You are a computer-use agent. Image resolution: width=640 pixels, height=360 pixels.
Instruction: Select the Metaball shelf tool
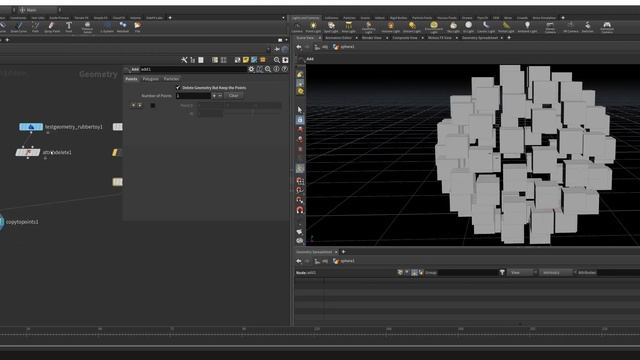123,27
